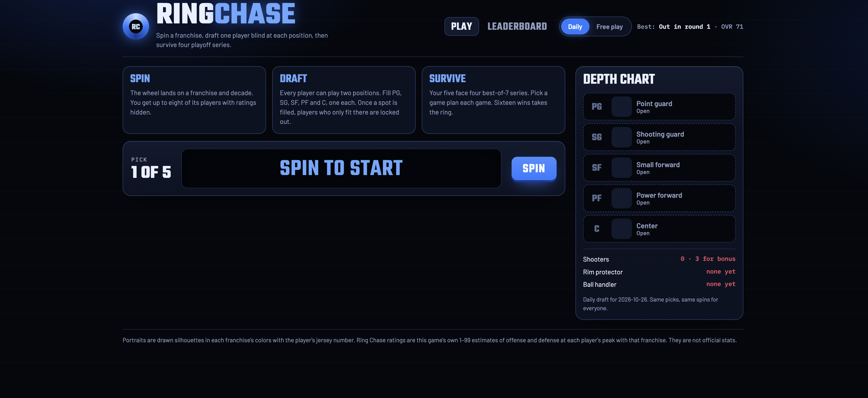Viewport: 868px width, 398px height.
Task: Click the Rim protector 'none yet' value
Action: pyautogui.click(x=721, y=272)
